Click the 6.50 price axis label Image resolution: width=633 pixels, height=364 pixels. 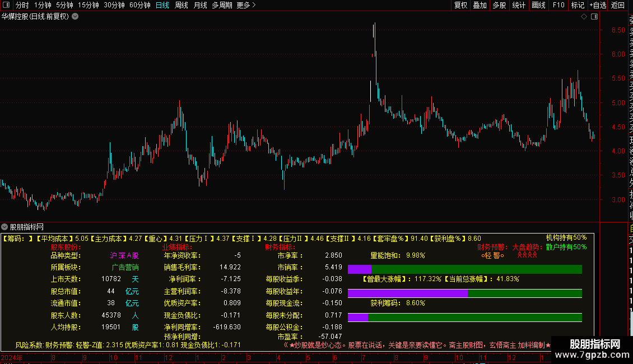click(x=618, y=30)
